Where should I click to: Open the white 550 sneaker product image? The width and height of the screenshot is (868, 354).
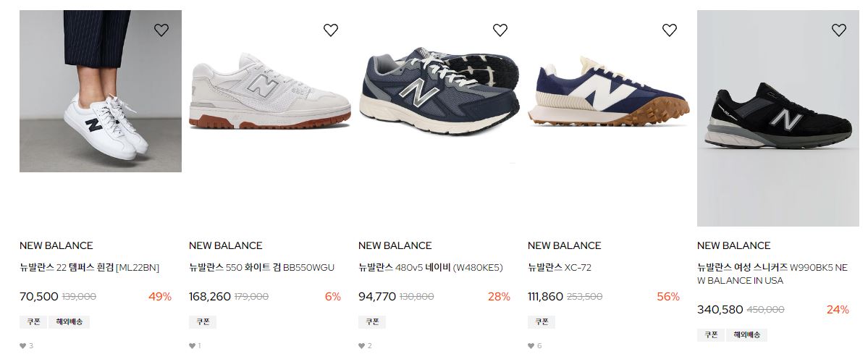269,91
